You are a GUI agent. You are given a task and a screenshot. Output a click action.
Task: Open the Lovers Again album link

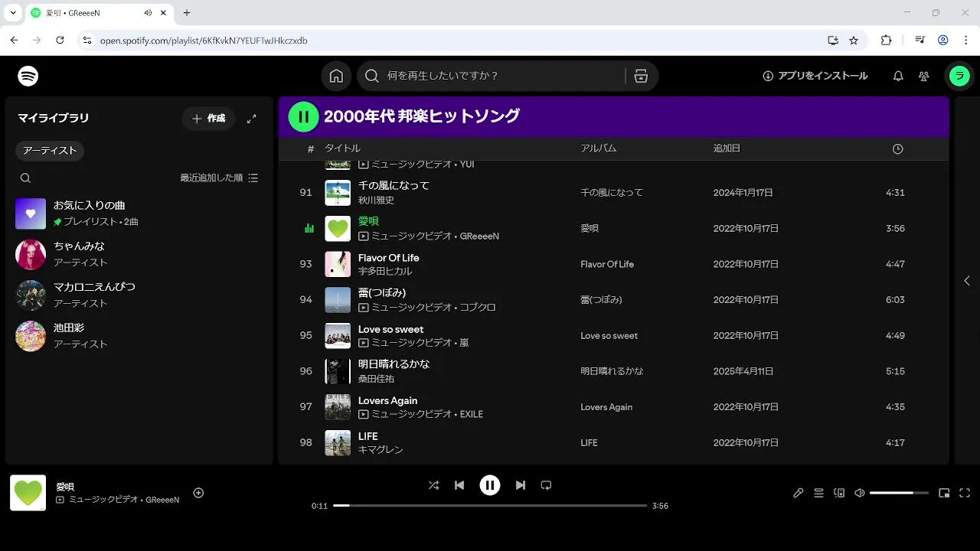tap(606, 407)
